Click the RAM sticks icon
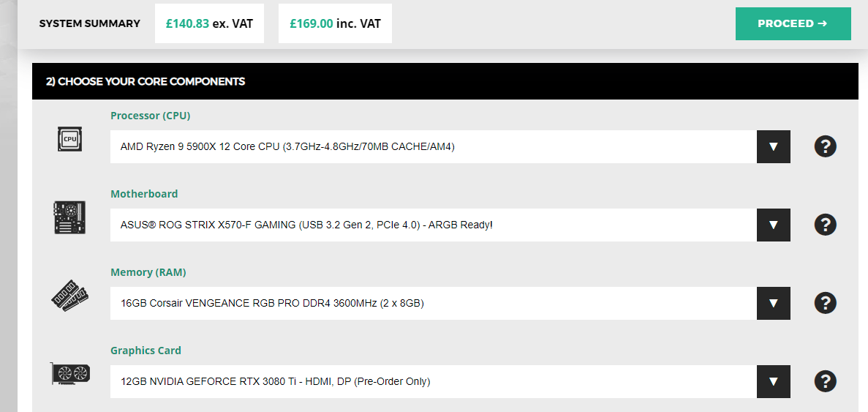The width and height of the screenshot is (868, 412). pyautogui.click(x=69, y=296)
